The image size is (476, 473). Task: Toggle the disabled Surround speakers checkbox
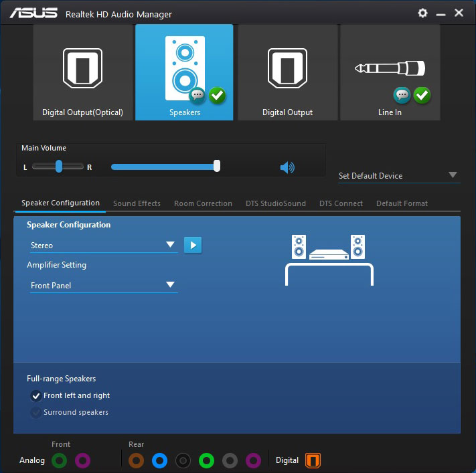pyautogui.click(x=36, y=412)
